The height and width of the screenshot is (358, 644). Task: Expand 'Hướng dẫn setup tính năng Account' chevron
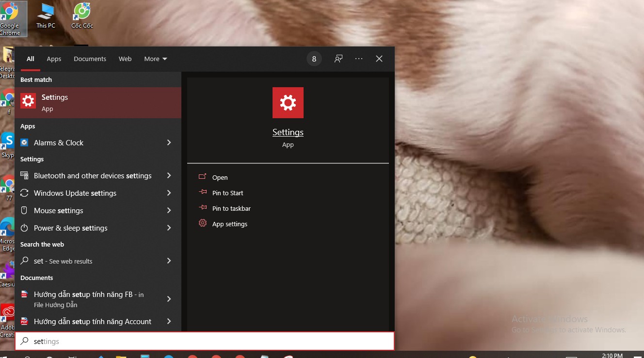[169, 321]
